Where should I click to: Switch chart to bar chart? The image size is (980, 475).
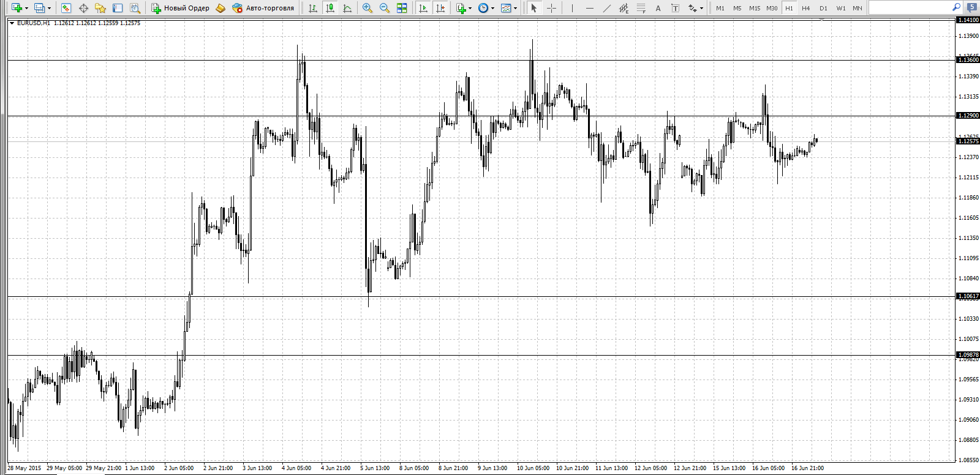pos(313,8)
